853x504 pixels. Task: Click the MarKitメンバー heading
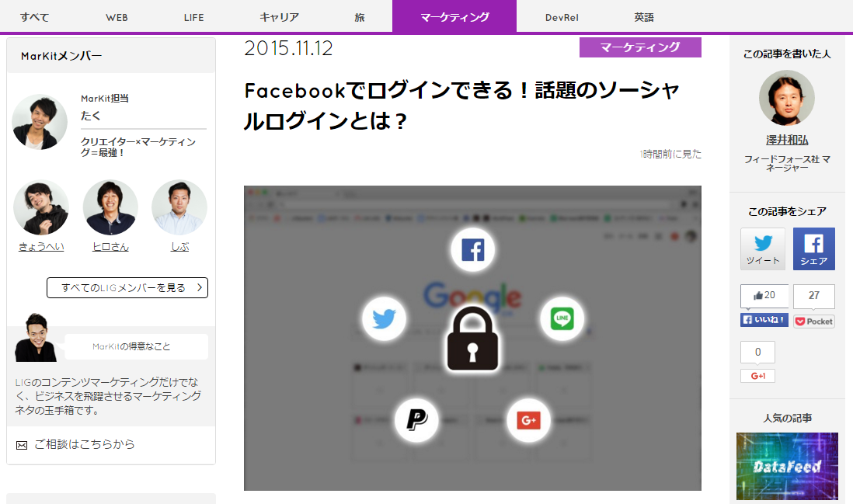pyautogui.click(x=61, y=55)
